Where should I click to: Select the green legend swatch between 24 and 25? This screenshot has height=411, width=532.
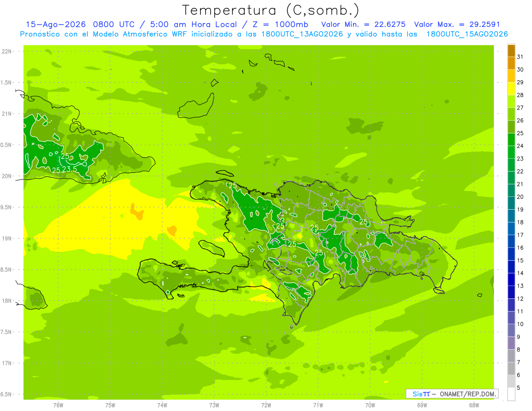(511, 140)
